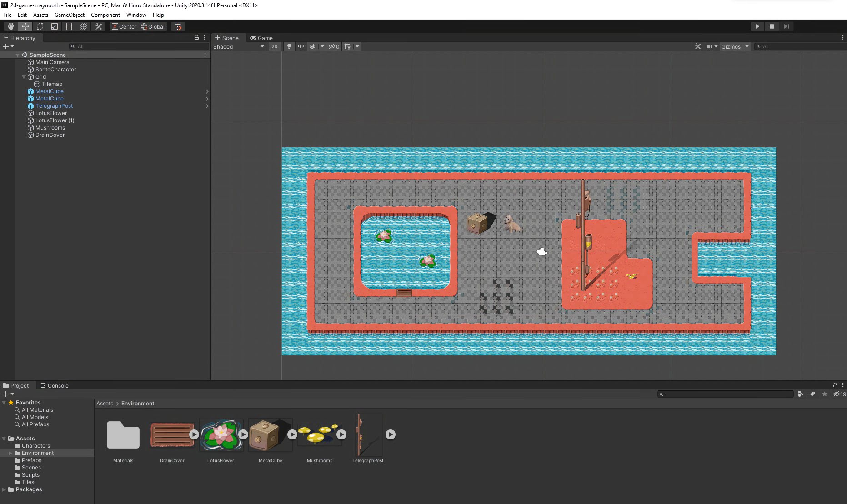The image size is (847, 504).
Task: Select the Rotate tool
Action: point(40,26)
